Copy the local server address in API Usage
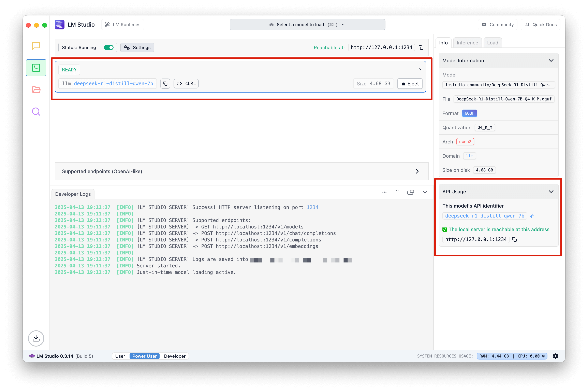Image resolution: width=588 pixels, height=392 pixels. tap(514, 239)
